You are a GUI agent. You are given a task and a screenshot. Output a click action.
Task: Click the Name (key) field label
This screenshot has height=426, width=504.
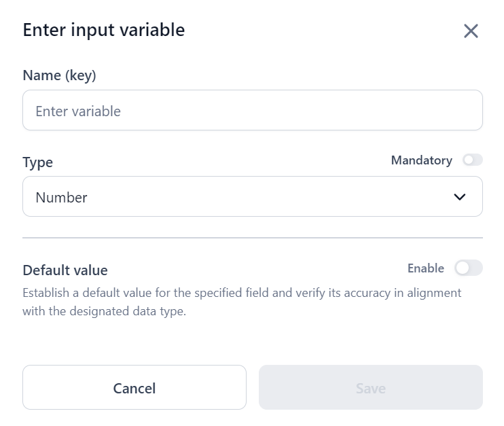click(59, 75)
